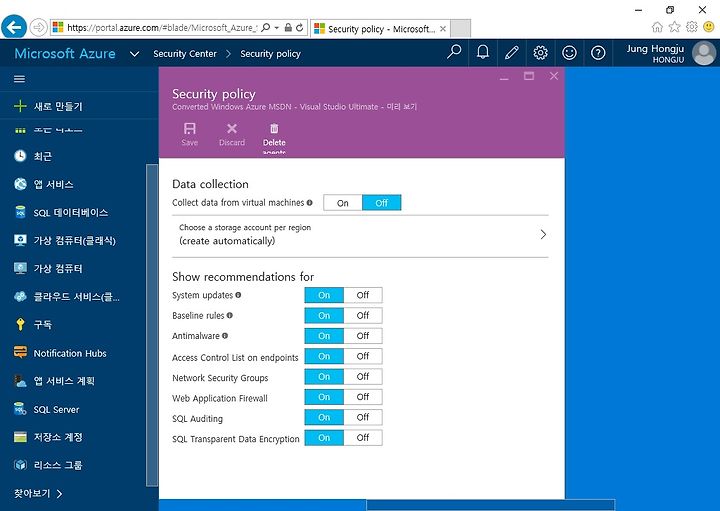Expand 찾아보기 browse chevron
This screenshot has width=720, height=511.
59,494
